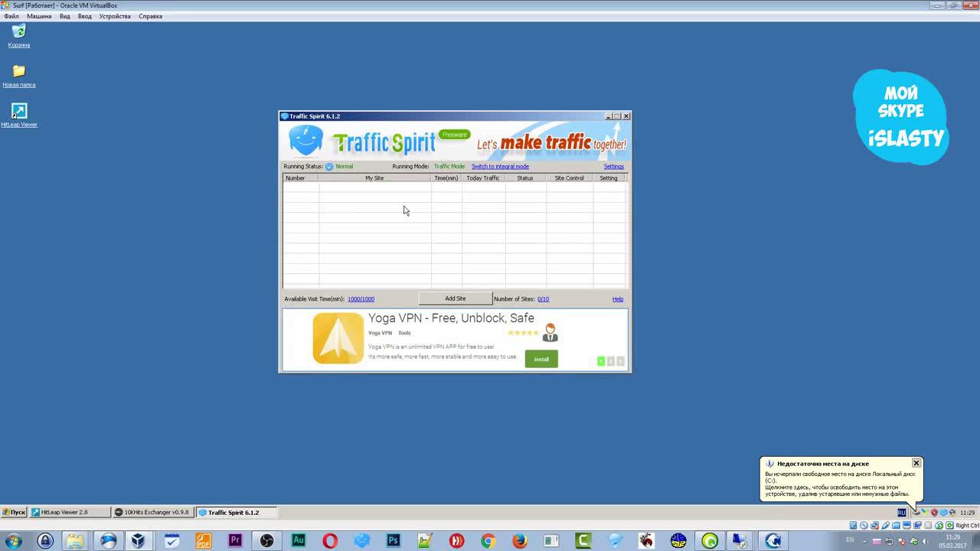Open the orange PDF app on taskbar

point(203,541)
